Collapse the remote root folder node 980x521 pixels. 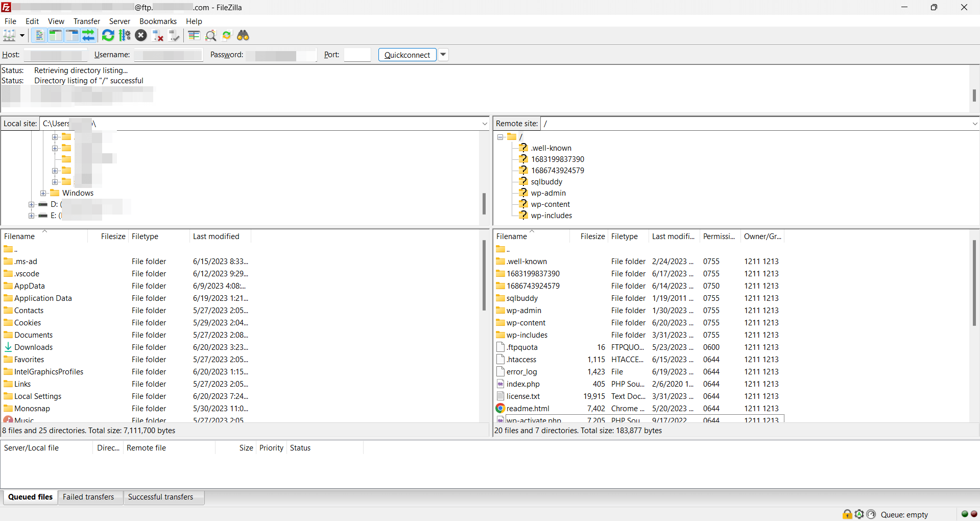[500, 137]
